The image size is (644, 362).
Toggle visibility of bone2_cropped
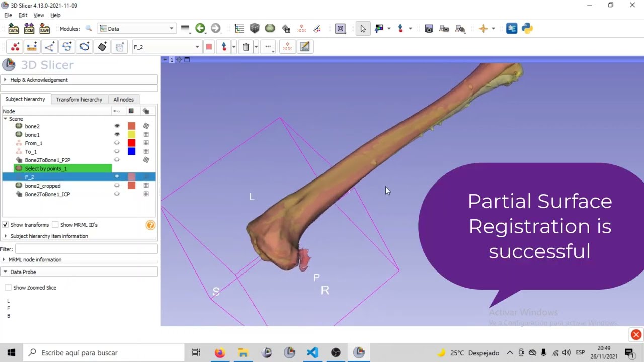click(117, 186)
